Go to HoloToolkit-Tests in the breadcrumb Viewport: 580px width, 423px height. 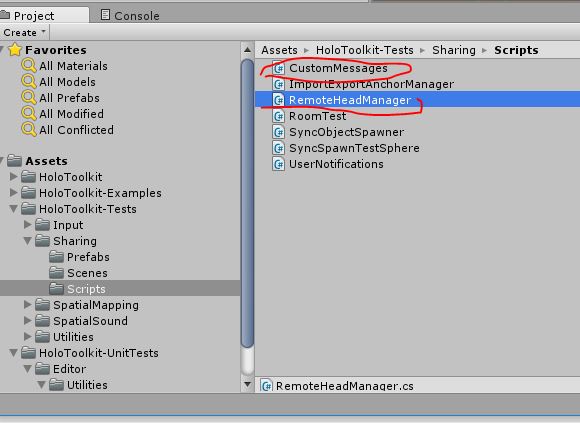(x=364, y=50)
